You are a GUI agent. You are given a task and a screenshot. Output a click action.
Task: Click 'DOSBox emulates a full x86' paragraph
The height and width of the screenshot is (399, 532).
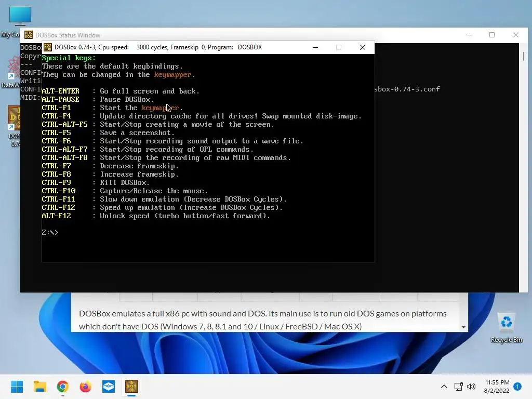click(x=262, y=320)
